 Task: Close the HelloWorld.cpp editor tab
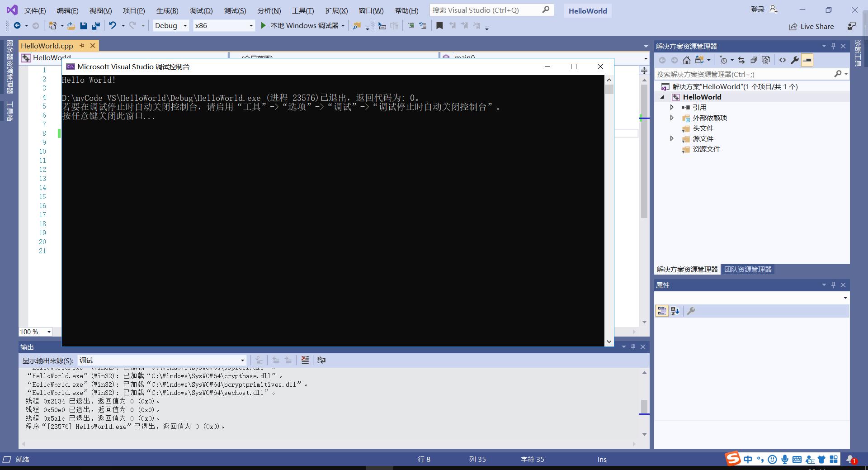(x=93, y=46)
